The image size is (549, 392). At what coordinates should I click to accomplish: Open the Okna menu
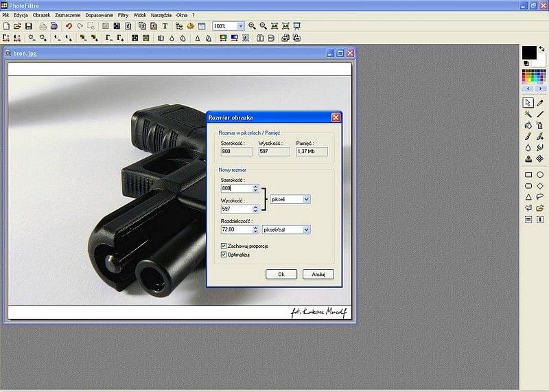[182, 15]
